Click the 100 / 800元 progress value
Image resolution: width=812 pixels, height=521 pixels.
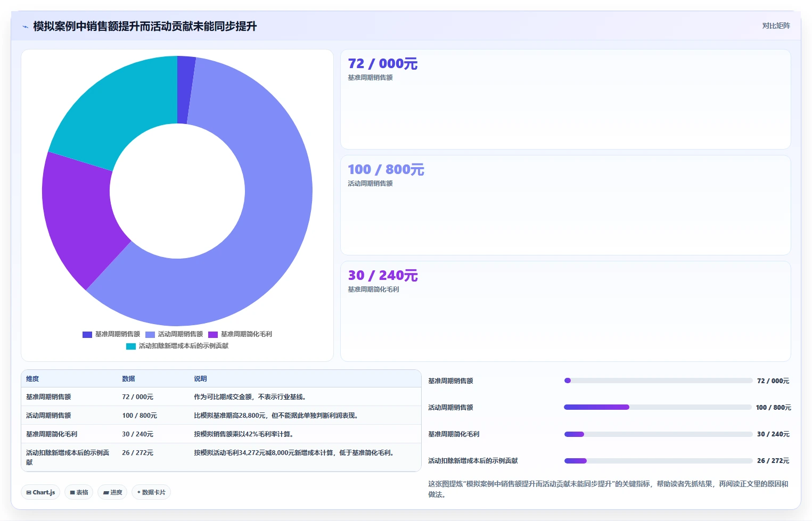pyautogui.click(x=773, y=408)
